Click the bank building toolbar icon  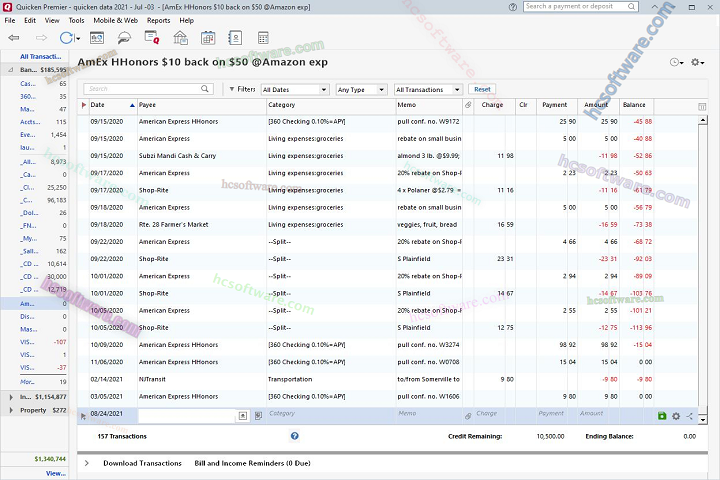point(180,38)
